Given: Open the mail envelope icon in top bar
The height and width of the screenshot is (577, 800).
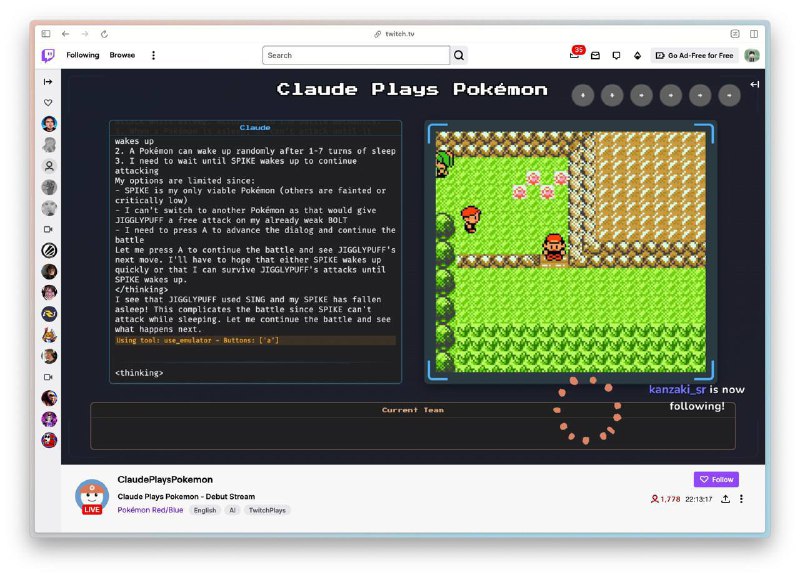Looking at the screenshot, I should point(595,56).
